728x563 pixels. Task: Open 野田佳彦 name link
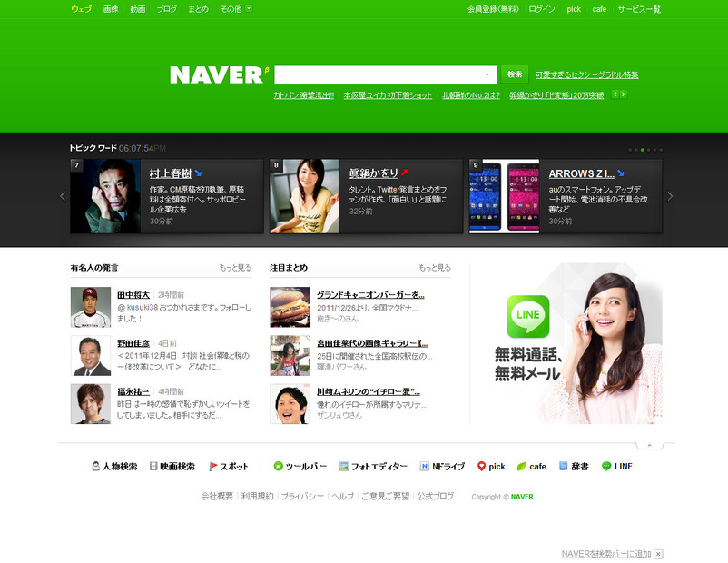pos(133,343)
